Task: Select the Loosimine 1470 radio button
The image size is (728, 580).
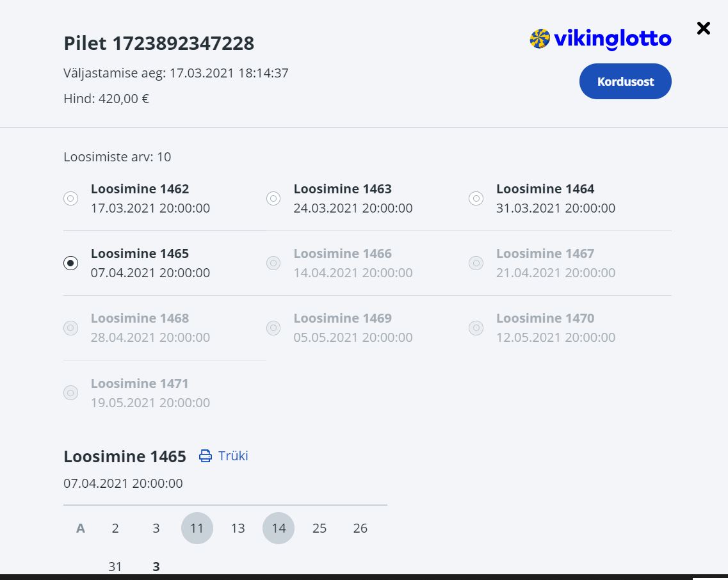Action: 476,328
